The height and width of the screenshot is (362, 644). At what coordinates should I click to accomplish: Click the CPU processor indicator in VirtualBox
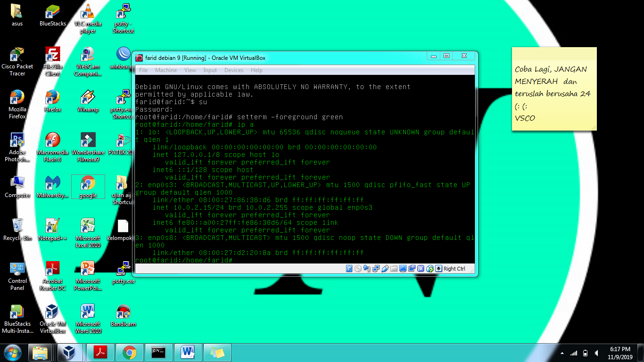[x=421, y=269]
